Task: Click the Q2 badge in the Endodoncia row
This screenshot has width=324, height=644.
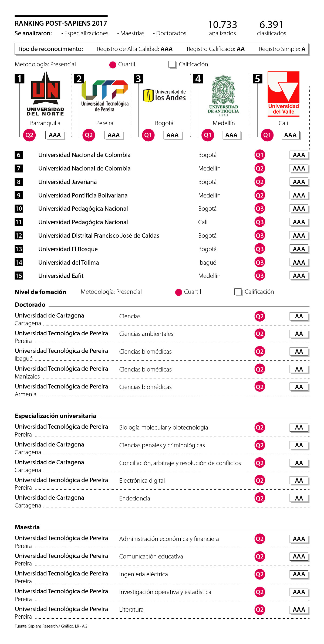Action: (259, 498)
